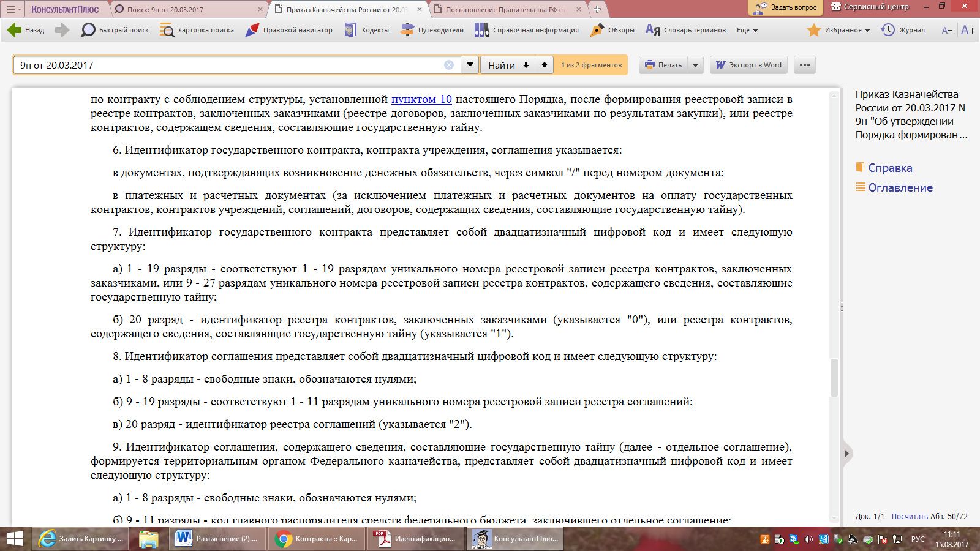Open the search history dropdown arrow

coord(470,65)
